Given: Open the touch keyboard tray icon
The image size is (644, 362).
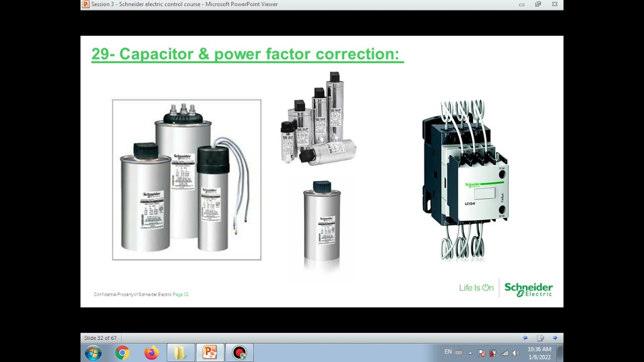Looking at the screenshot, I should 459,353.
